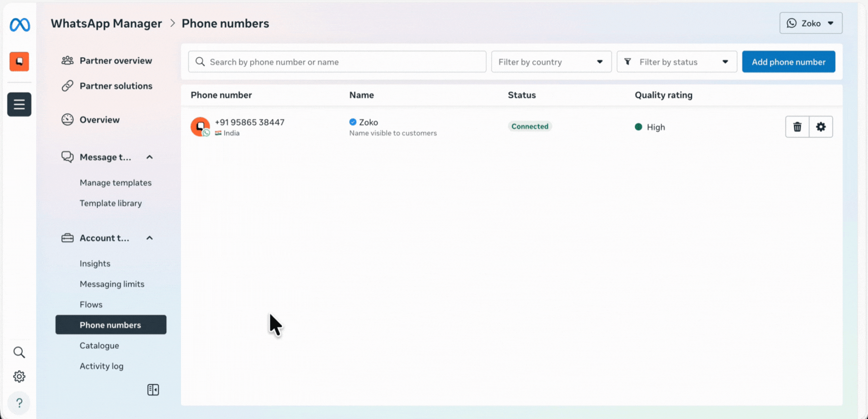Image resolution: width=868 pixels, height=419 pixels.
Task: Open Catalogue page
Action: point(99,345)
